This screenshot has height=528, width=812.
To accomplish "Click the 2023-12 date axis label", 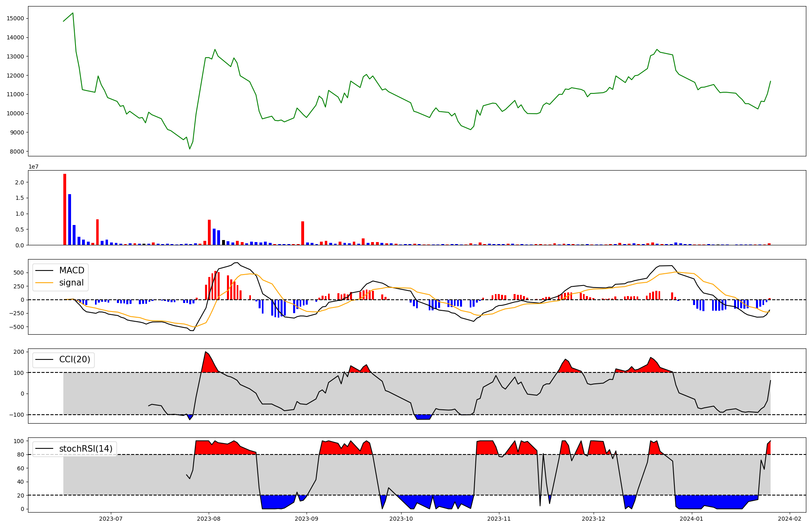I will click(594, 519).
